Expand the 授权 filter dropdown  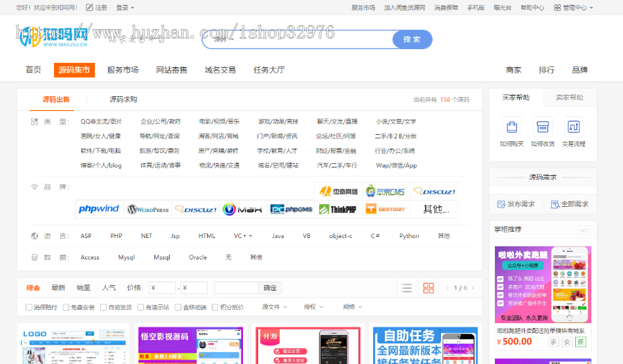314,307
